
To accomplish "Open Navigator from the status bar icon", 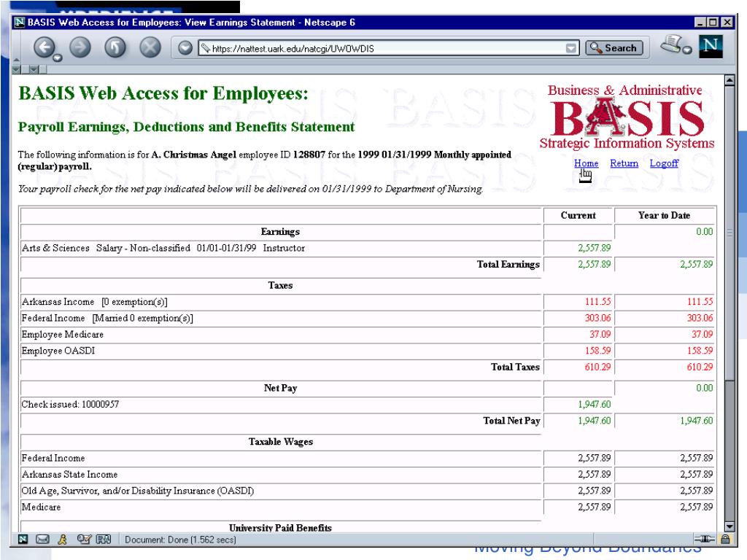I will 23,539.
